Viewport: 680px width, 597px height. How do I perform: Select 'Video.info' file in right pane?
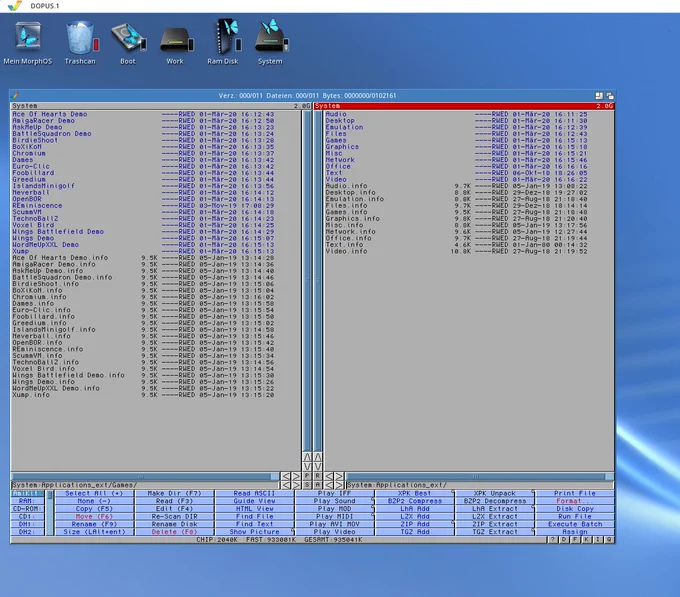coord(457,251)
